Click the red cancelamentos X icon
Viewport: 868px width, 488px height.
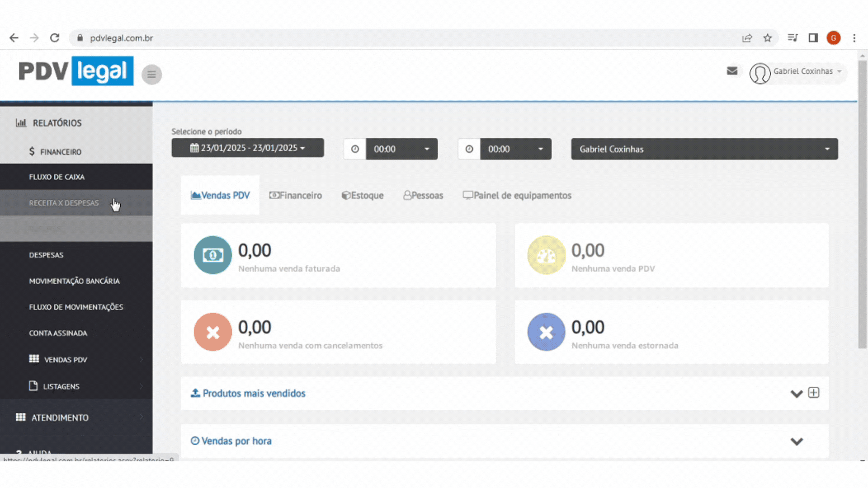point(212,332)
